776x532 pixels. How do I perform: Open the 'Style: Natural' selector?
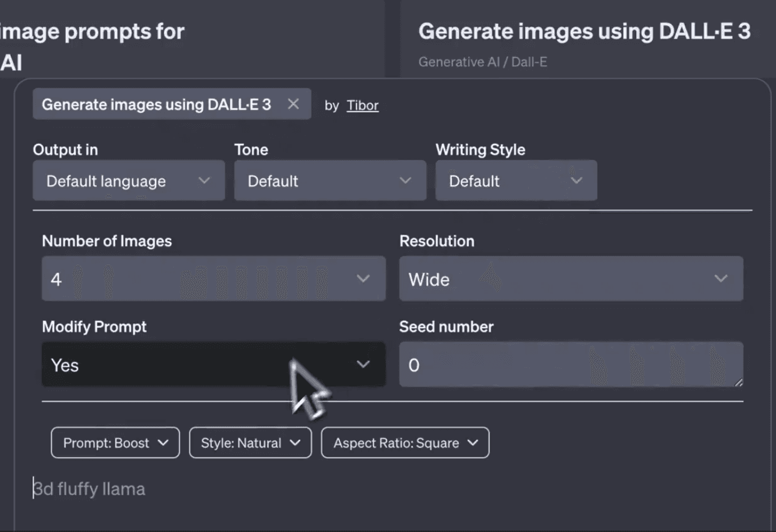[x=250, y=442]
